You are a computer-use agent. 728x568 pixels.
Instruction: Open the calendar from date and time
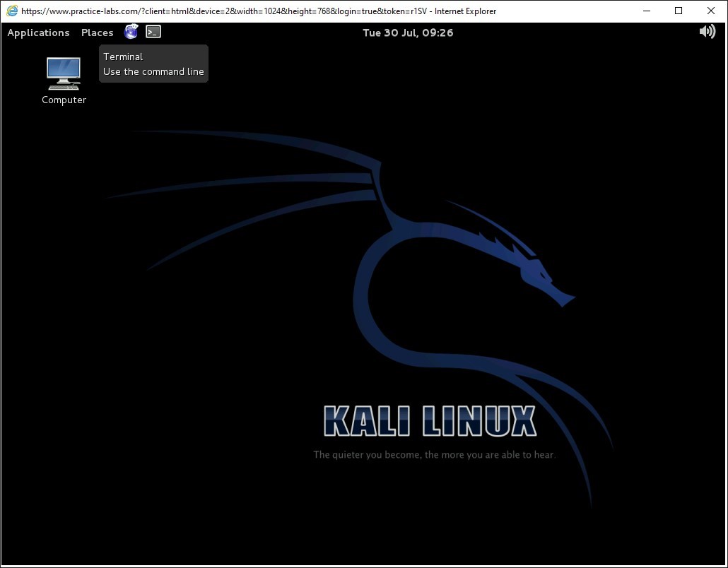pos(408,32)
